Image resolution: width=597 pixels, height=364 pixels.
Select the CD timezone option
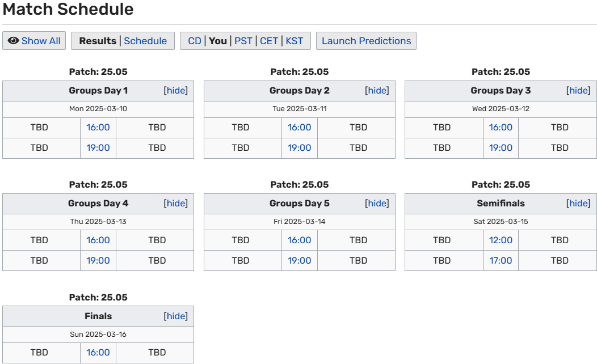point(195,41)
